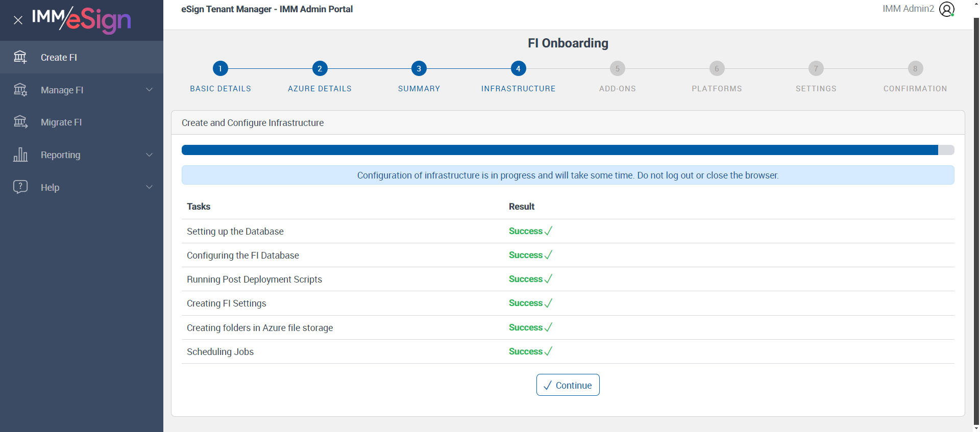The image size is (980, 432).
Task: Select step 4 Infrastructure circle
Action: pyautogui.click(x=518, y=68)
